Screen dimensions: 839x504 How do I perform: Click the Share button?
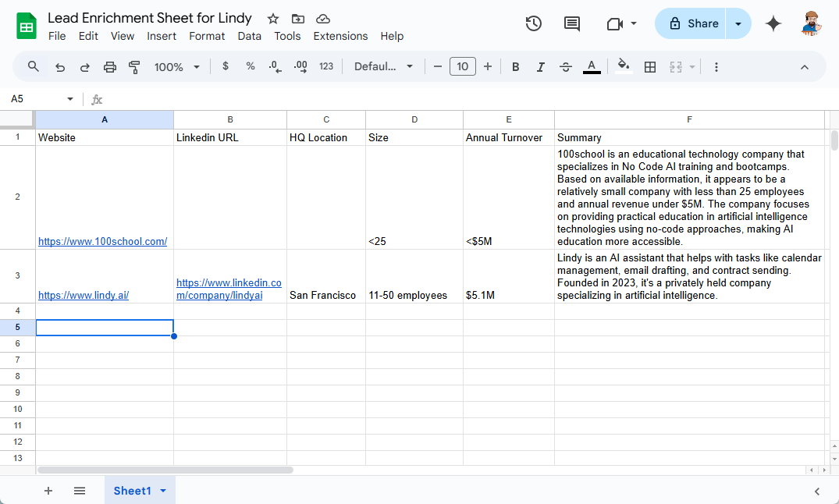(x=690, y=23)
